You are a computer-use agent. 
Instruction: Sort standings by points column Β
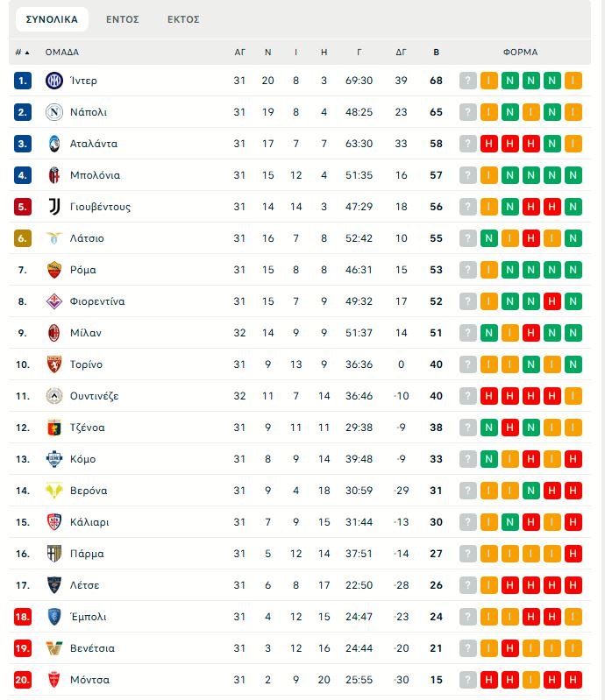[437, 53]
